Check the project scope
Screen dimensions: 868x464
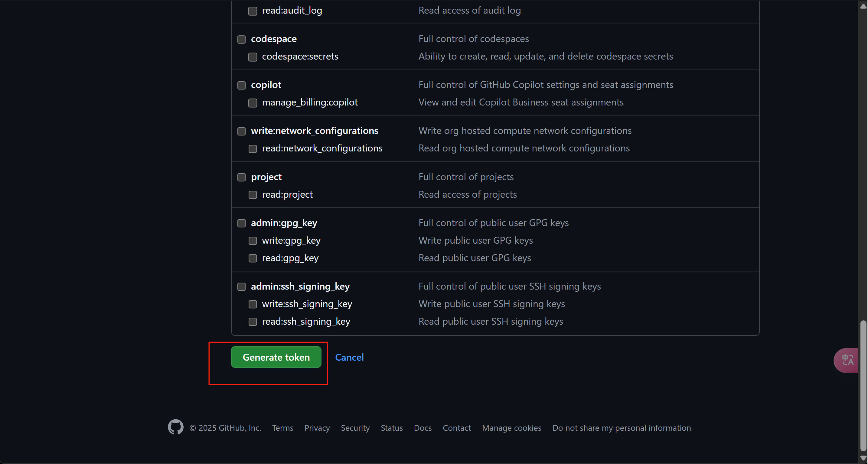241,177
